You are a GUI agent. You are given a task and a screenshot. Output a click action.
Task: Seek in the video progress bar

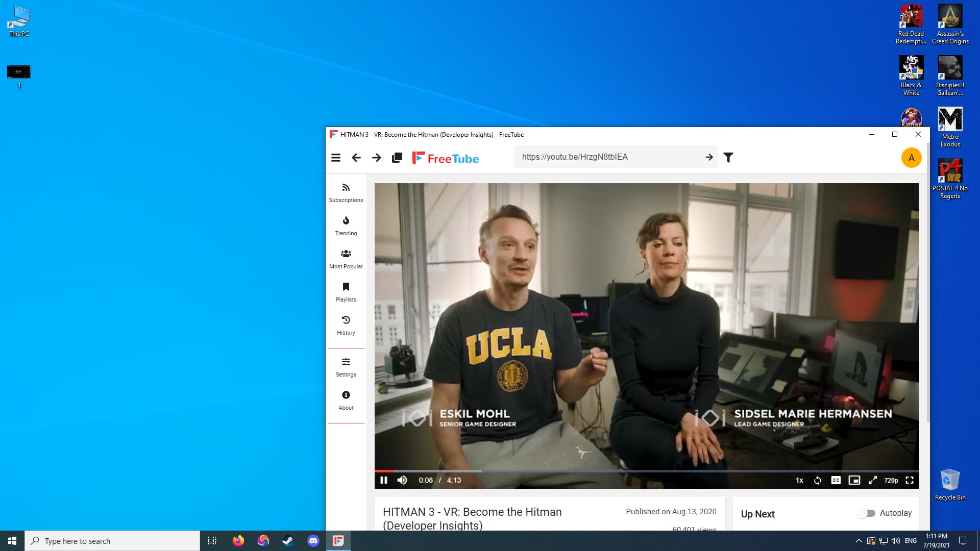tap(647, 471)
